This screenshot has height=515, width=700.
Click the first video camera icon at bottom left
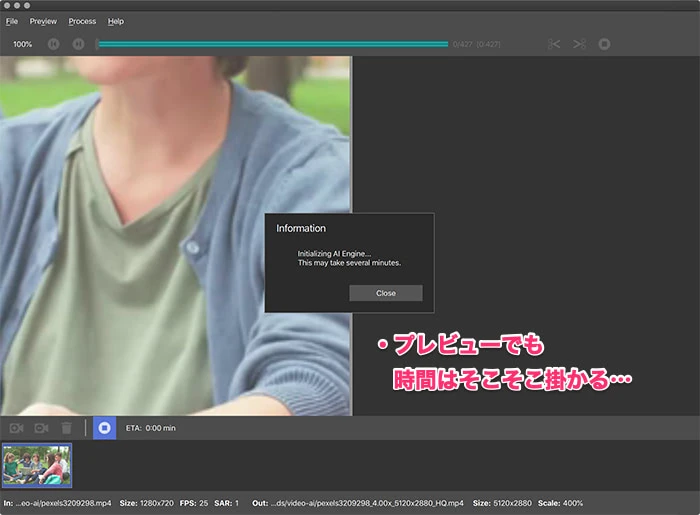16,428
